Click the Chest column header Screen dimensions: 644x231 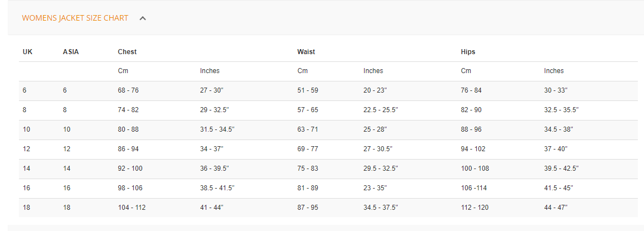pyautogui.click(x=127, y=52)
